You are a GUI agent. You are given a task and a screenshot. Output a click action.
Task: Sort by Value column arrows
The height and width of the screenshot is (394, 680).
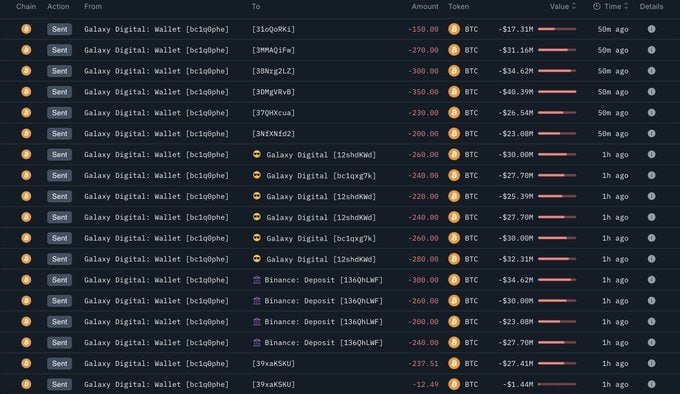pos(574,6)
